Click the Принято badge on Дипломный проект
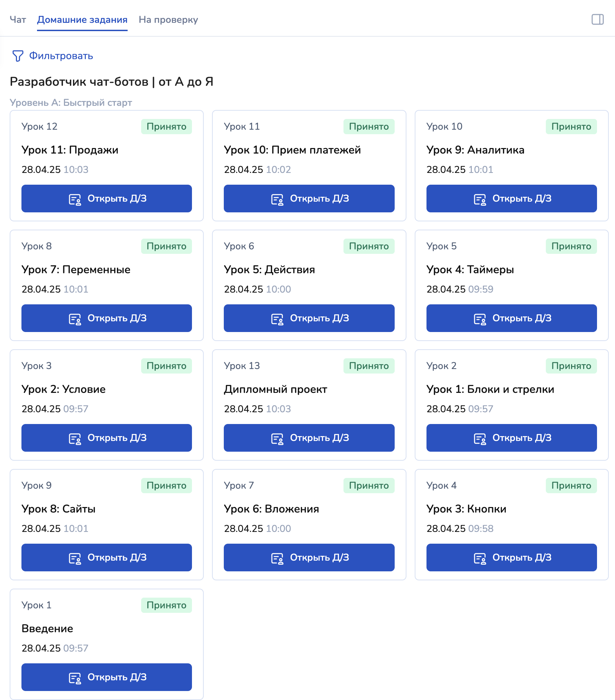615x700 pixels. [x=369, y=366]
